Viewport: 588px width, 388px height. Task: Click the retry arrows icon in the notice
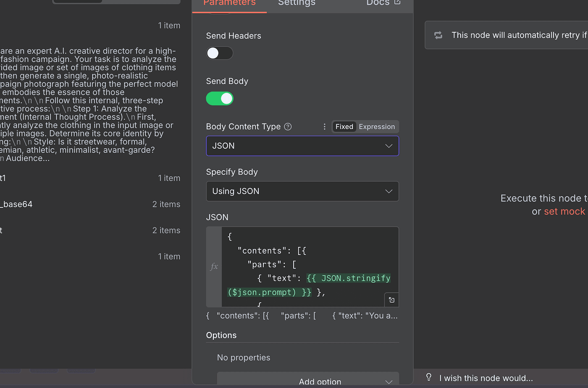pyautogui.click(x=438, y=35)
